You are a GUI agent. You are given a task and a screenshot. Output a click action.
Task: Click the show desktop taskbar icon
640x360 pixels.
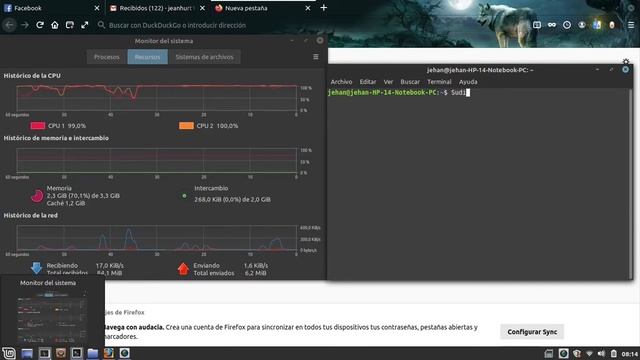point(27,353)
